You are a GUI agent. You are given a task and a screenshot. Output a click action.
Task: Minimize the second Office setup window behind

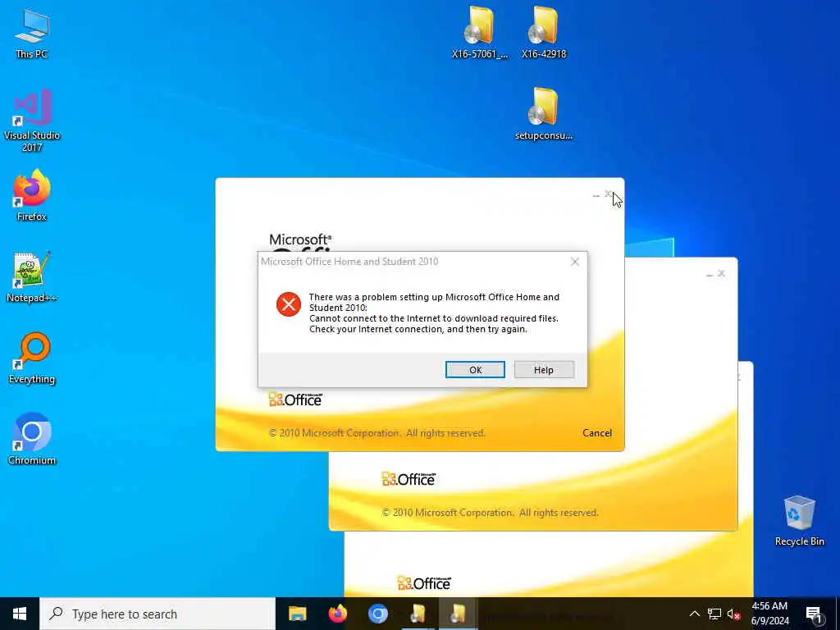coord(710,274)
